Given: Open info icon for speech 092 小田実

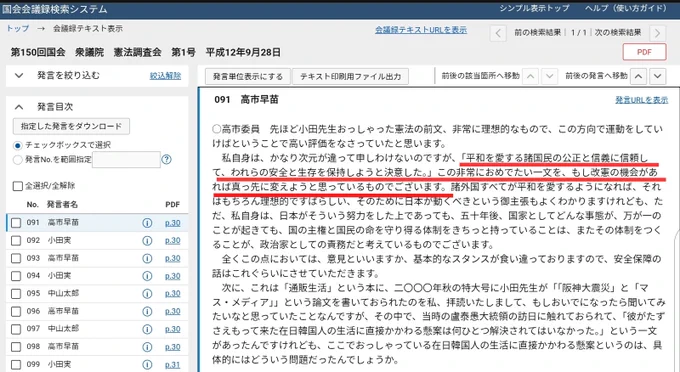Looking at the screenshot, I should point(147,241).
